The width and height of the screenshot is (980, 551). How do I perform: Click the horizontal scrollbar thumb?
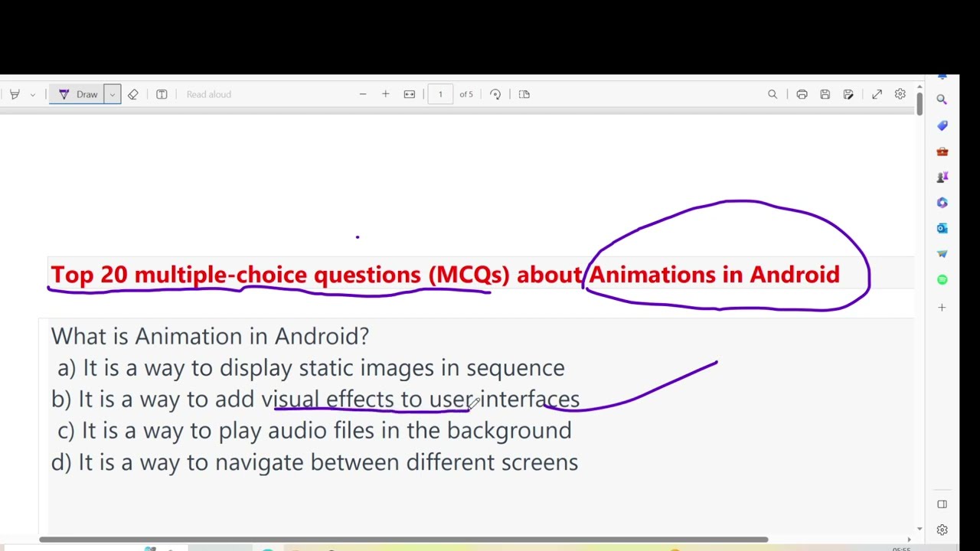pos(403,540)
